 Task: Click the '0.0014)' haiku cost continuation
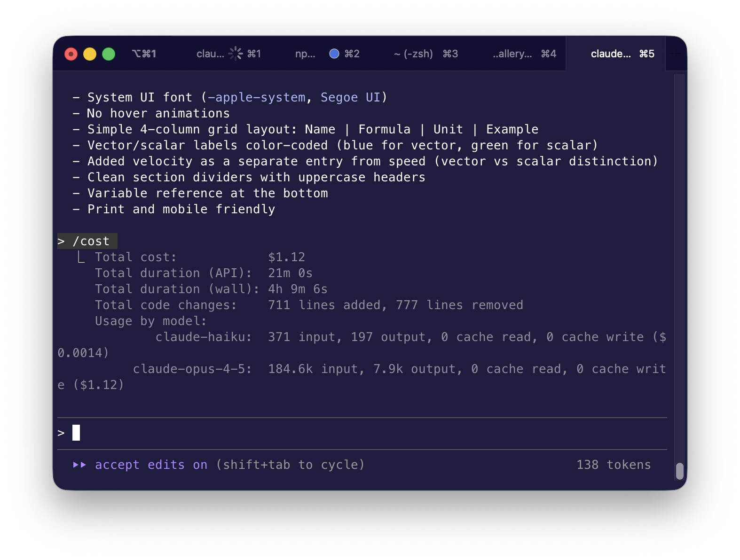click(83, 353)
